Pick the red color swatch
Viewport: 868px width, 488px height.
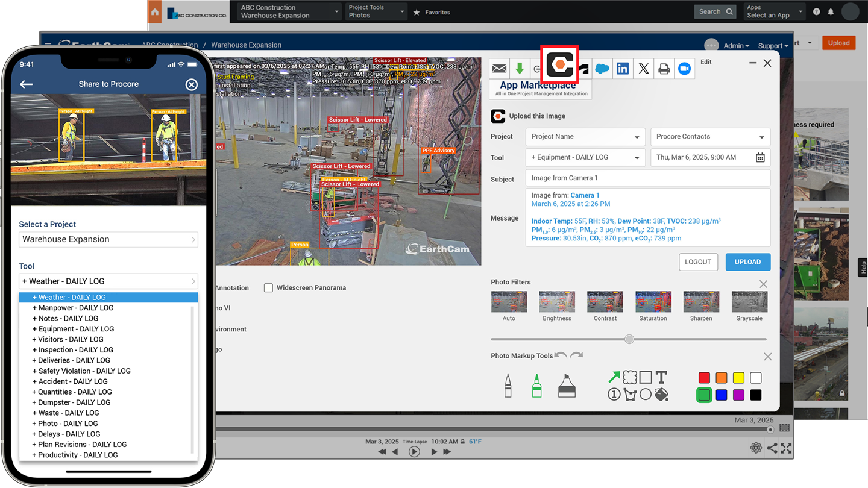[x=704, y=378]
